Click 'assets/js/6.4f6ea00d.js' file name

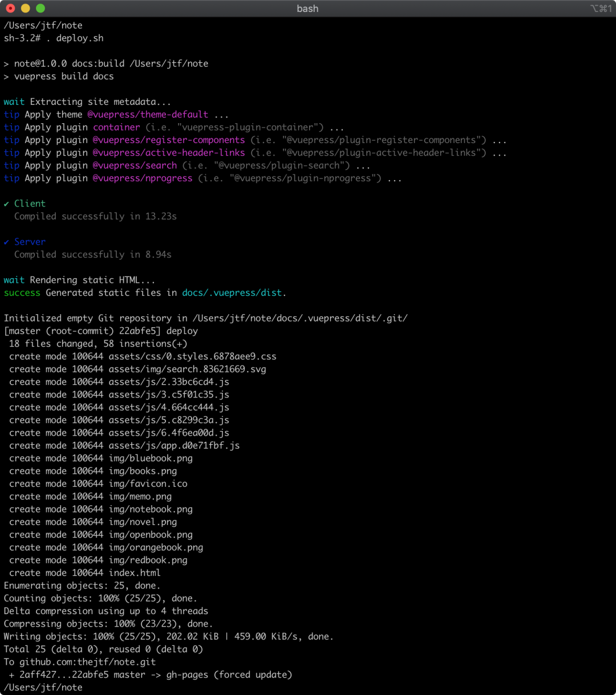click(x=169, y=433)
